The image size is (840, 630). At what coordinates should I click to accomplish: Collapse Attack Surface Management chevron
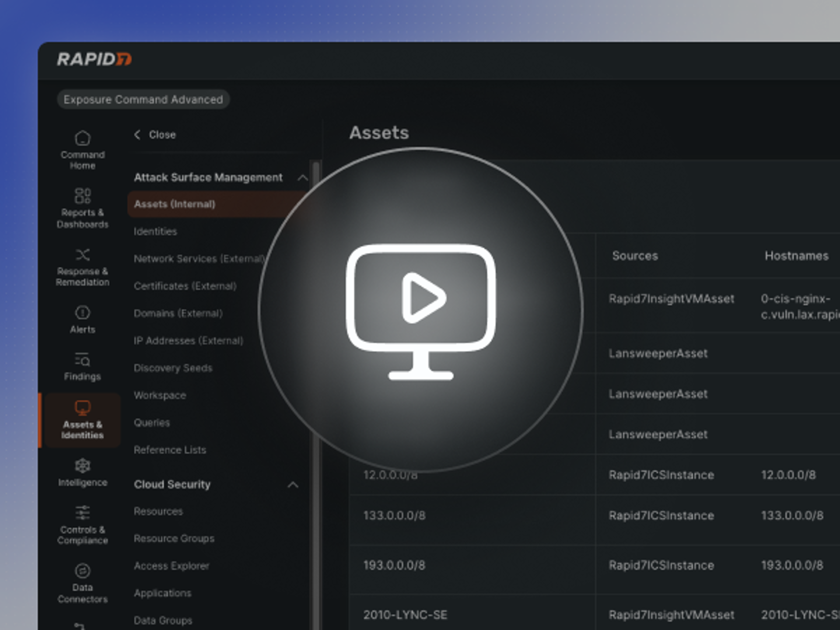pos(303,177)
